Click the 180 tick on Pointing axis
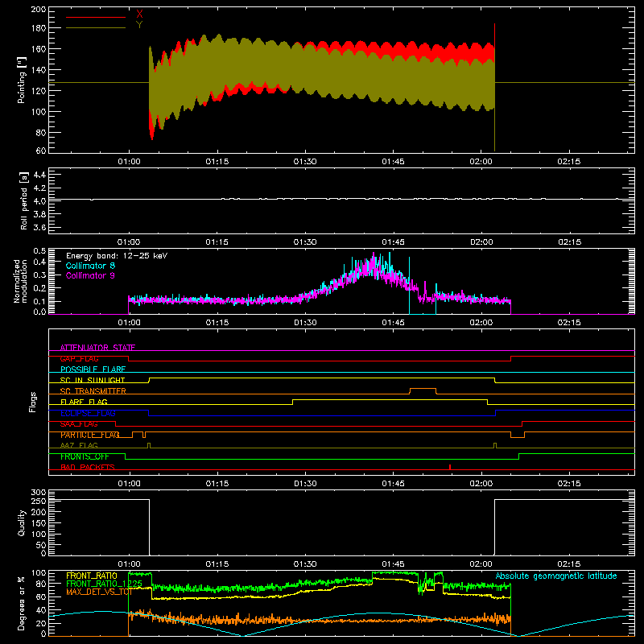The width and height of the screenshot is (644, 644). coord(39,28)
